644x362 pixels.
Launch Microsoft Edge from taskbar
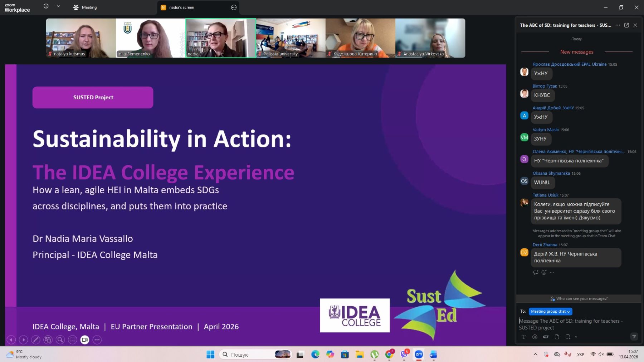click(315, 354)
